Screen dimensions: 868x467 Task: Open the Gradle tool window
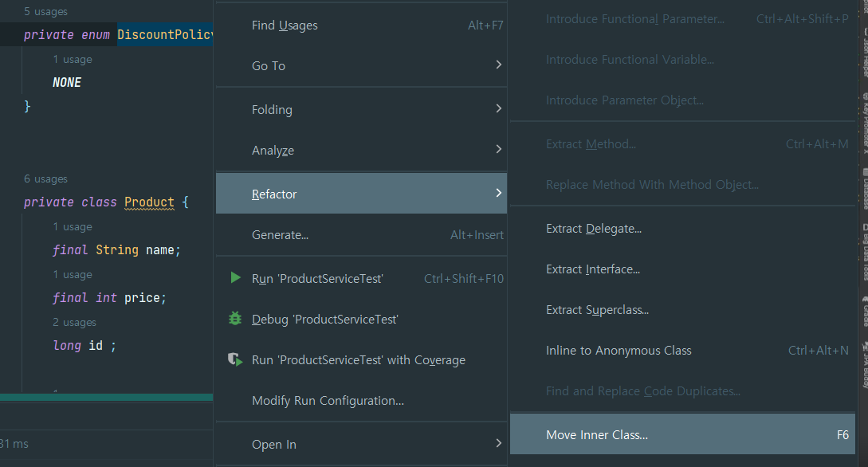click(x=865, y=311)
